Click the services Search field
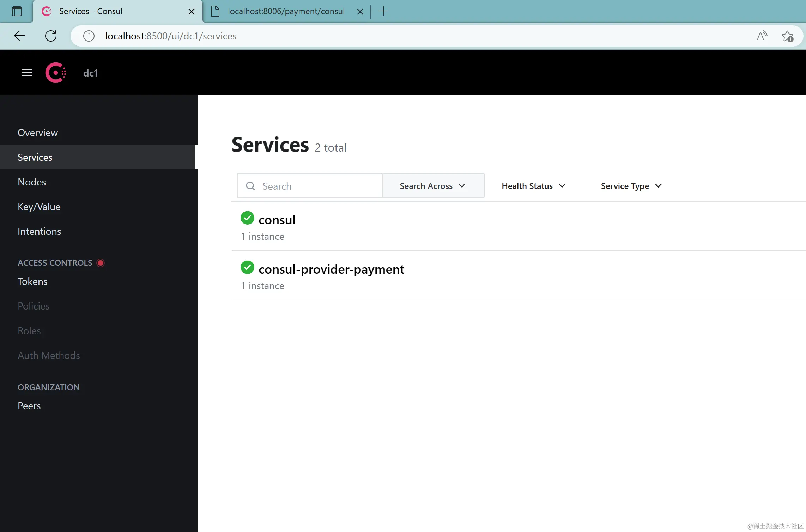 pos(317,186)
